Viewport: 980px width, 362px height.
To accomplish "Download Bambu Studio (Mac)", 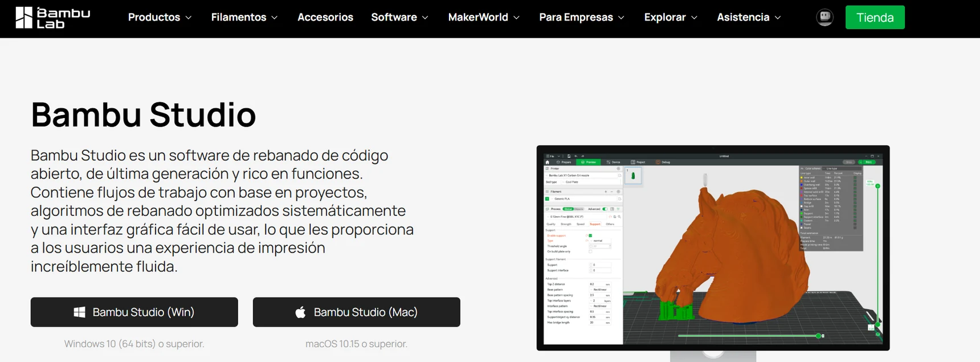I will point(357,312).
